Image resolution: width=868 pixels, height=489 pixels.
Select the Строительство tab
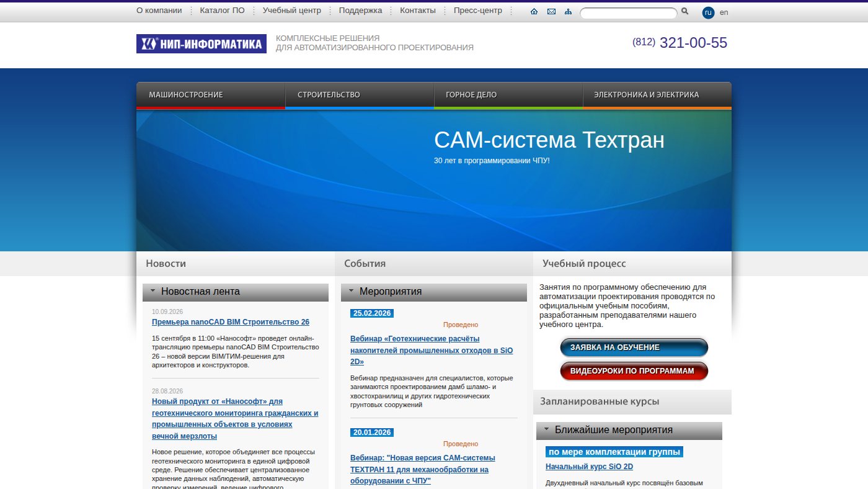(360, 95)
